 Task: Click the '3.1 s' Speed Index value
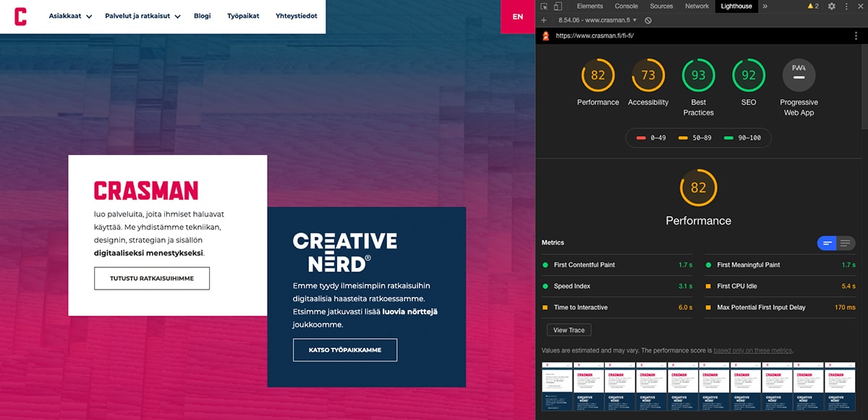click(x=685, y=286)
